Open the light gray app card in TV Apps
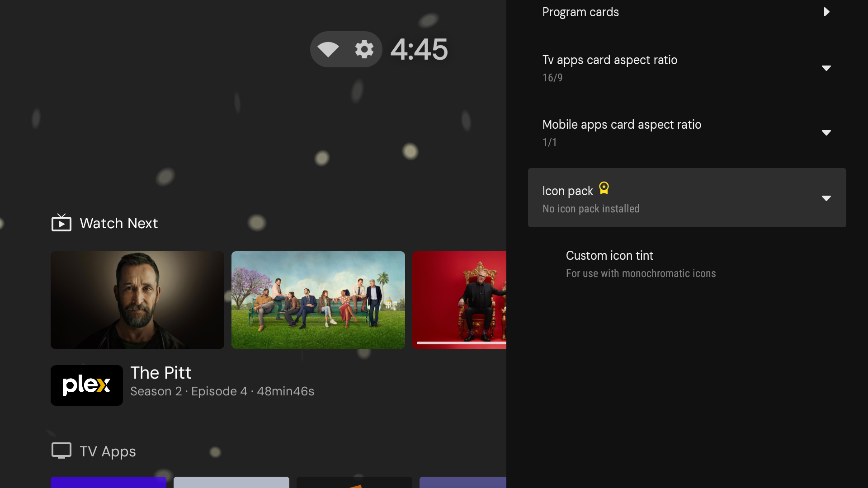Screen dimensions: 868x488 [x=231, y=482]
